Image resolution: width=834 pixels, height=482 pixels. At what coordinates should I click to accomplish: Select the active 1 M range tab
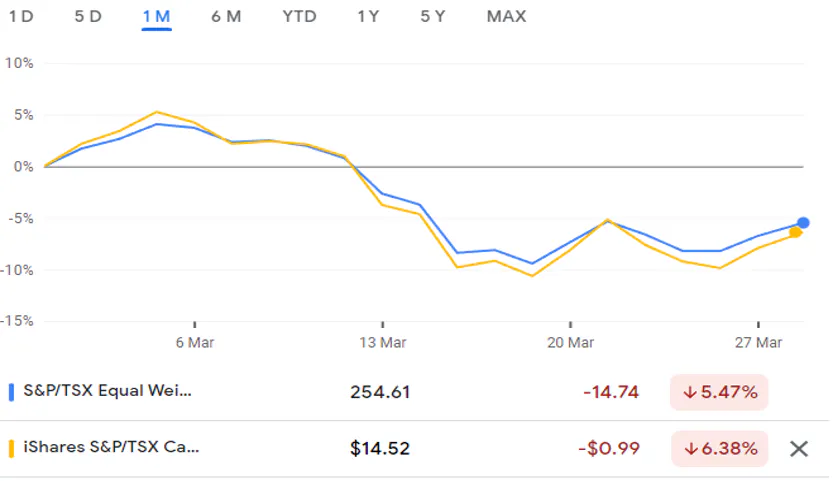click(x=157, y=16)
